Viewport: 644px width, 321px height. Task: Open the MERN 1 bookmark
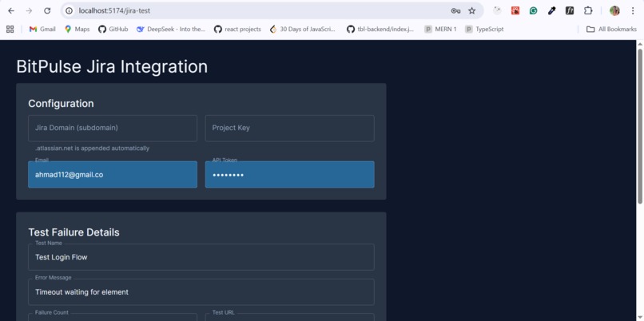(440, 29)
